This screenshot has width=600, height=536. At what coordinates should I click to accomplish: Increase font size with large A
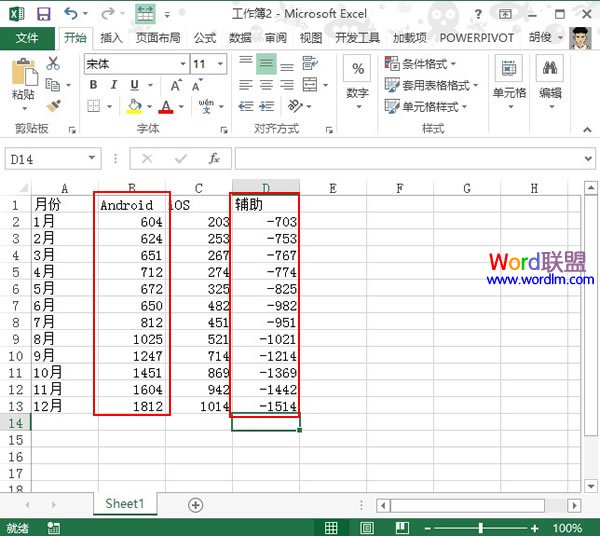coord(176,85)
